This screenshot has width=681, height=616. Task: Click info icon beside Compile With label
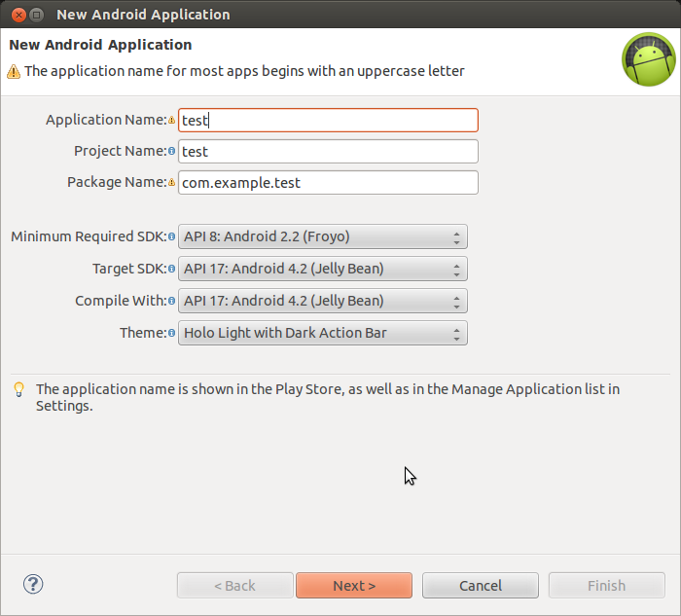click(x=172, y=301)
